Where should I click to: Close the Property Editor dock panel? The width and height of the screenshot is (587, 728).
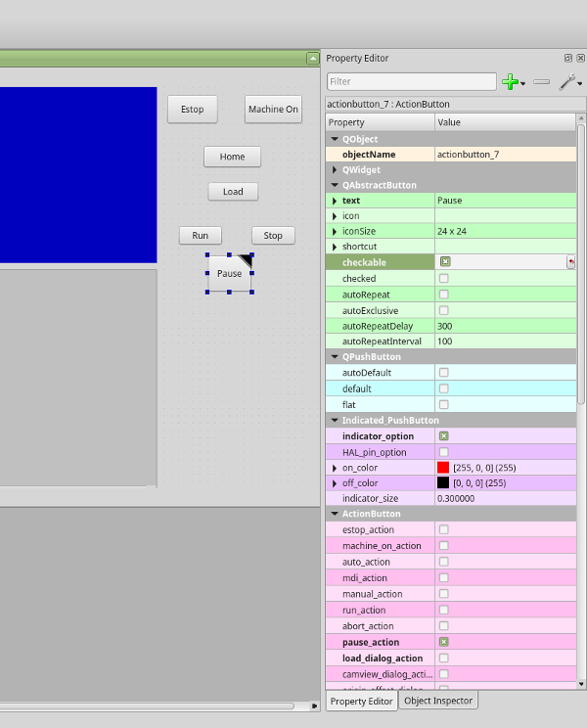tap(580, 59)
